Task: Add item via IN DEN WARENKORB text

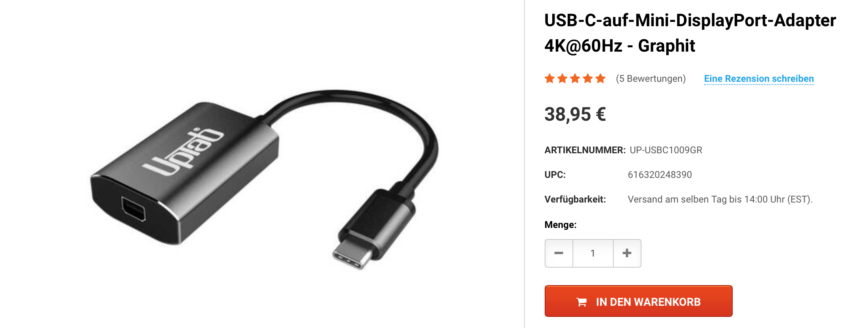Action: (648, 302)
